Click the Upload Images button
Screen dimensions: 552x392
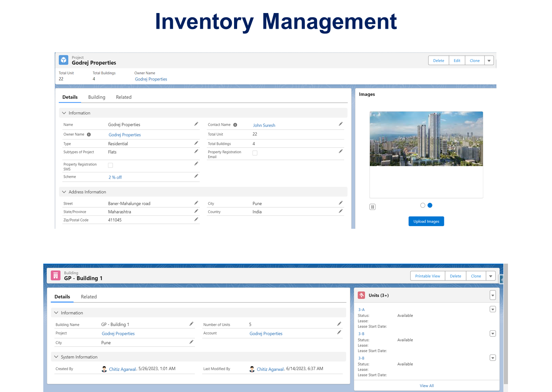click(426, 221)
